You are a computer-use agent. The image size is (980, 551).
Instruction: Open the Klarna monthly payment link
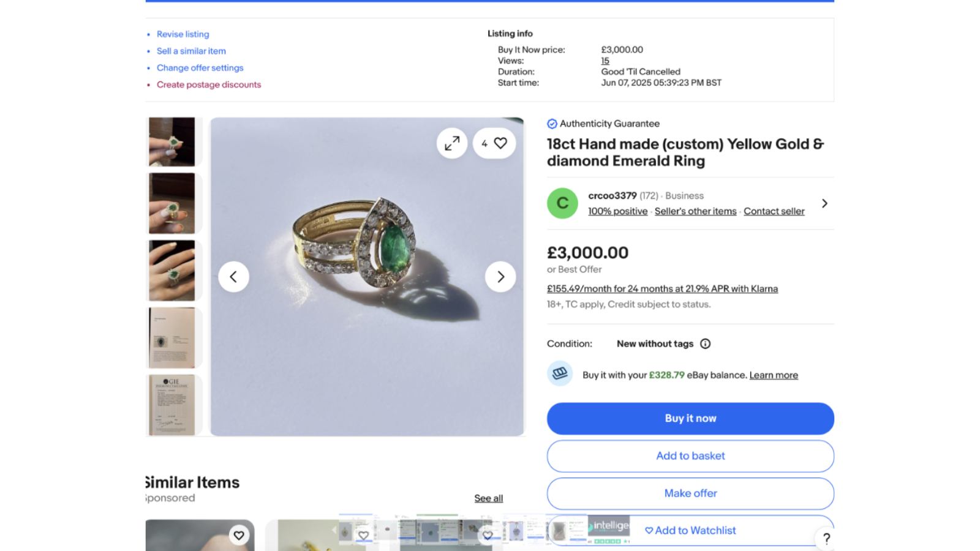pyautogui.click(x=662, y=289)
